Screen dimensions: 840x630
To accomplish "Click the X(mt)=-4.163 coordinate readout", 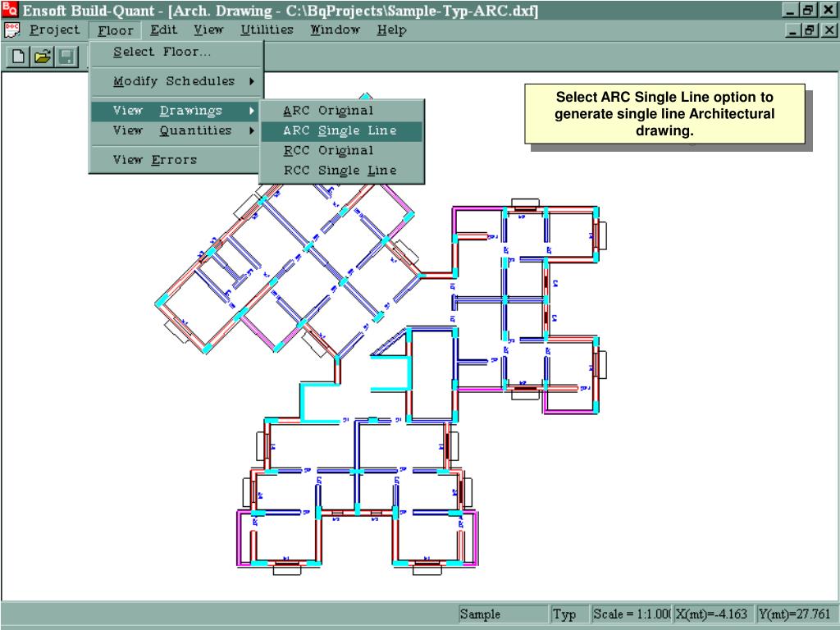I will point(713,614).
